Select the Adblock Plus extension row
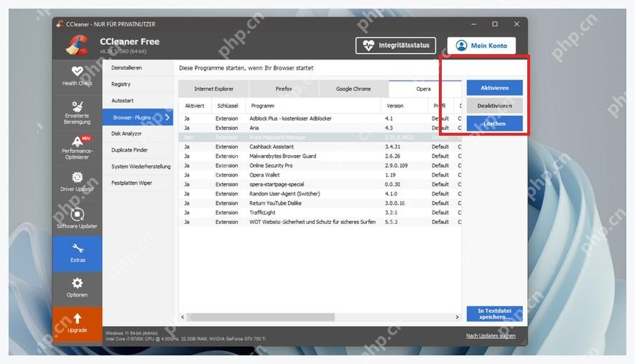Screen dimensions: 635x364 (320, 118)
